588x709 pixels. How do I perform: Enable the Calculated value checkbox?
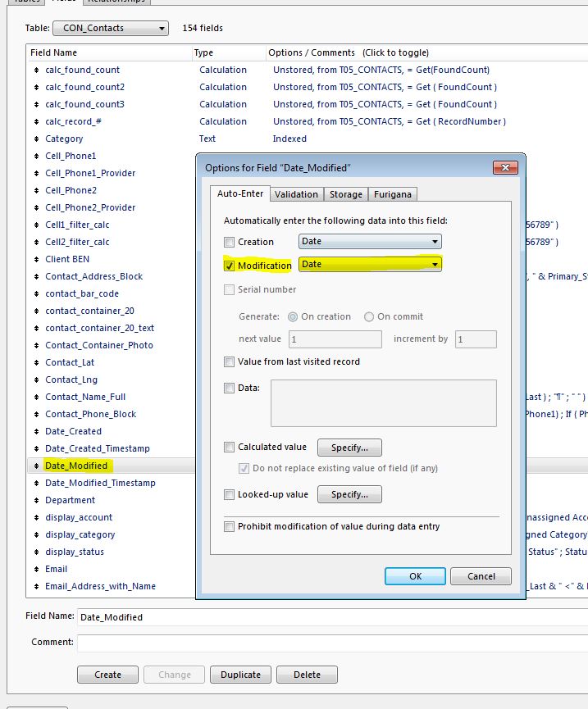click(230, 448)
